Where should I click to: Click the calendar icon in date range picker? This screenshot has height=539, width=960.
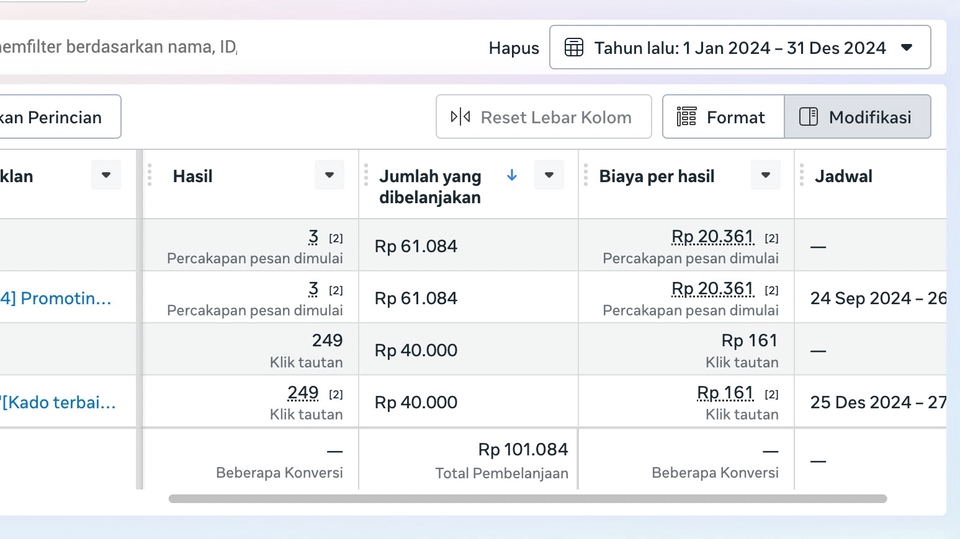click(x=574, y=47)
